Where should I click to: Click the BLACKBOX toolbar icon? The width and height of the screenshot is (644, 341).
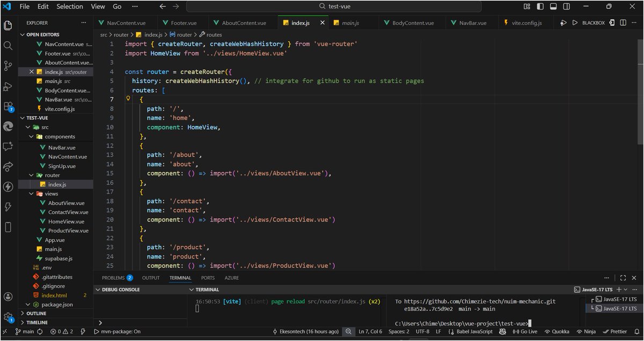click(x=593, y=23)
